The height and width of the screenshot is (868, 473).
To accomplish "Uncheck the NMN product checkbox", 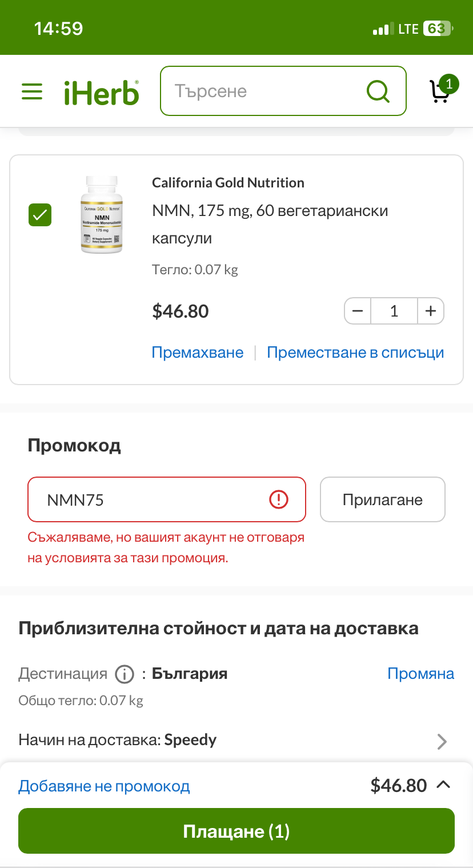I will pos(40,215).
